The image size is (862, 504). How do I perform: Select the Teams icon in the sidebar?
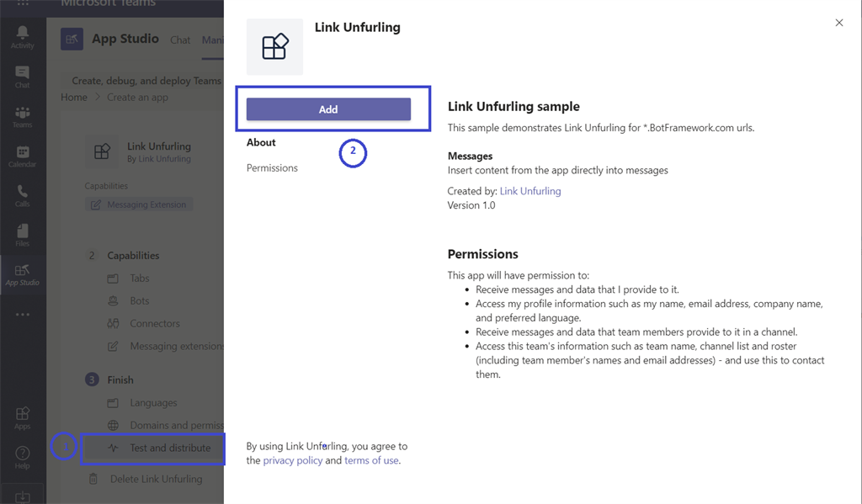tap(22, 116)
